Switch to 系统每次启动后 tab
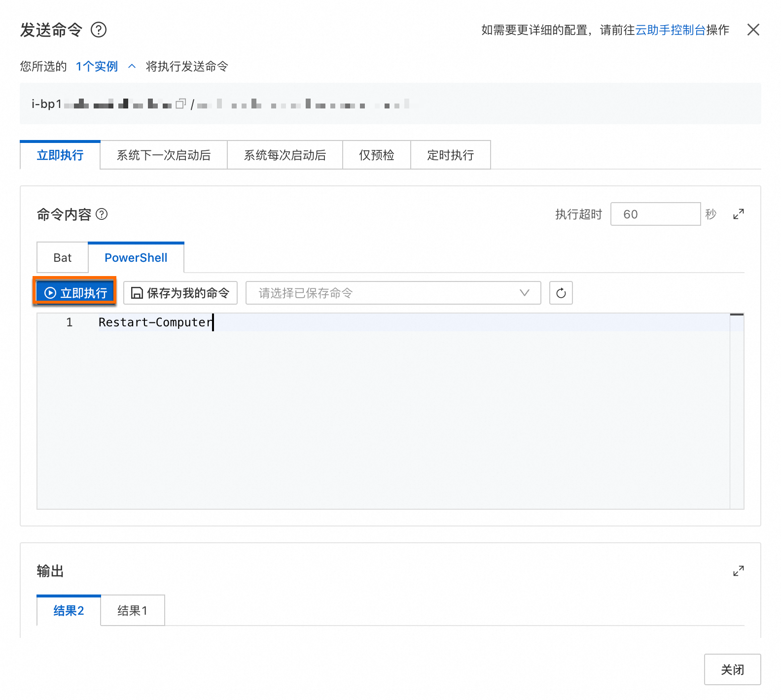This screenshot has width=781, height=700. point(285,155)
